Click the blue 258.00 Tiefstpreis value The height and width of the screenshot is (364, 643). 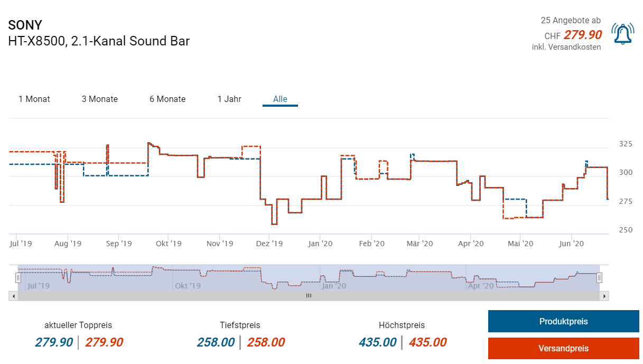[x=216, y=342]
